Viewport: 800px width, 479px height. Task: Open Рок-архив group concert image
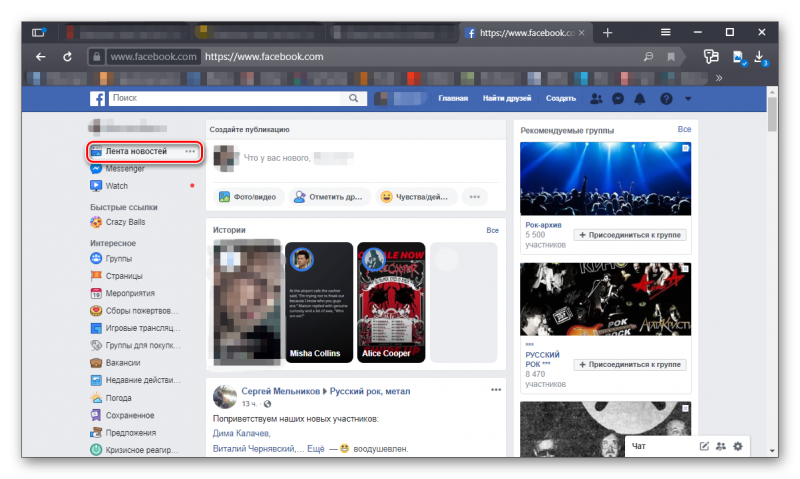605,179
